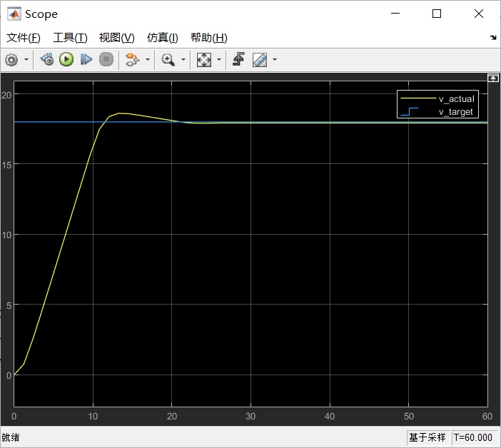Select the zoom in magnifier tool

click(x=168, y=60)
